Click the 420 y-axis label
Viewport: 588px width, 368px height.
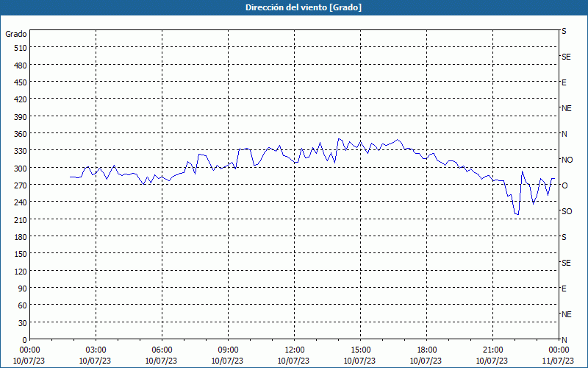(21, 100)
